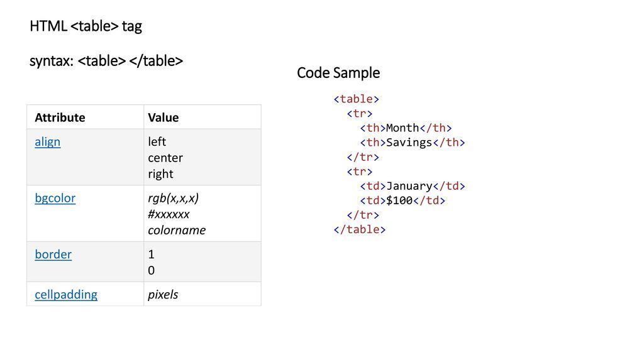Click the <td>January</td> code line
This screenshot has width=644, height=362.
pyautogui.click(x=413, y=186)
